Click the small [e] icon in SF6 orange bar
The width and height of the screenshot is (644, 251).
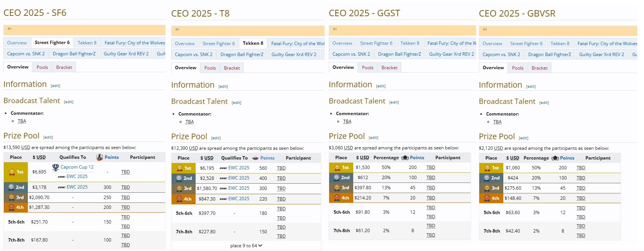[10, 29]
